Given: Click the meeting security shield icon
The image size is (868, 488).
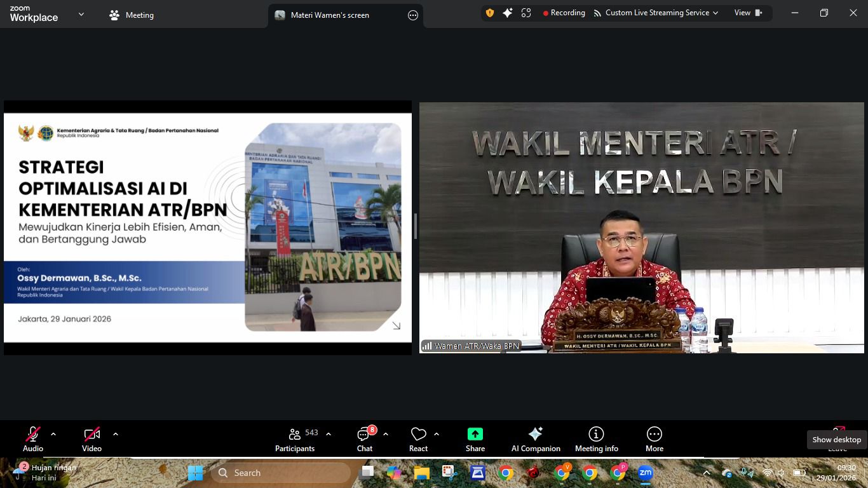Looking at the screenshot, I should pos(489,12).
